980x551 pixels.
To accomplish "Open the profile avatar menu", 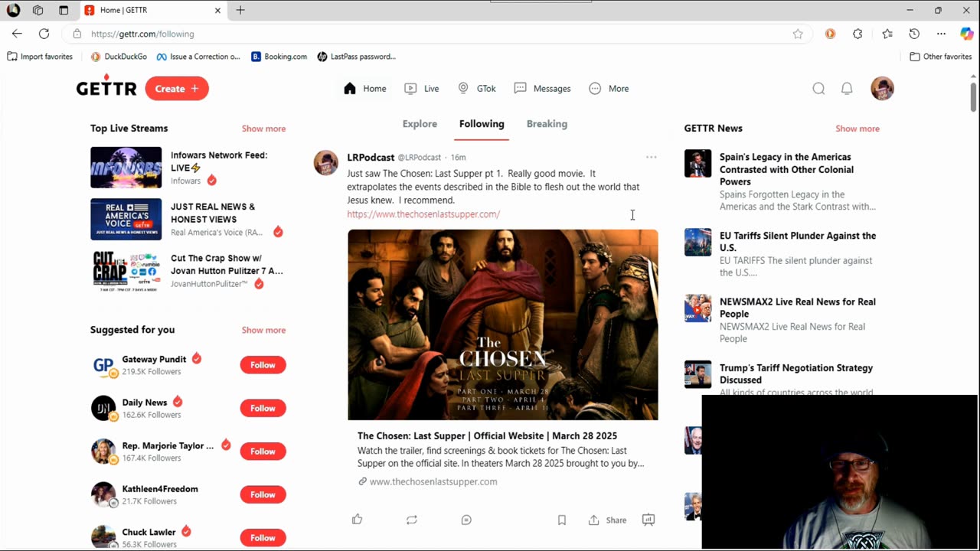I will coord(882,89).
